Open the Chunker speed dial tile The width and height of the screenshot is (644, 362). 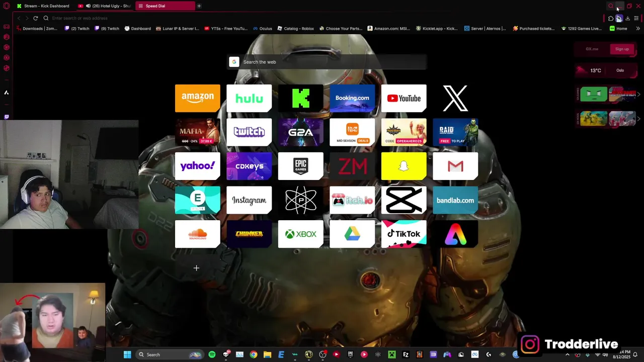(x=249, y=234)
